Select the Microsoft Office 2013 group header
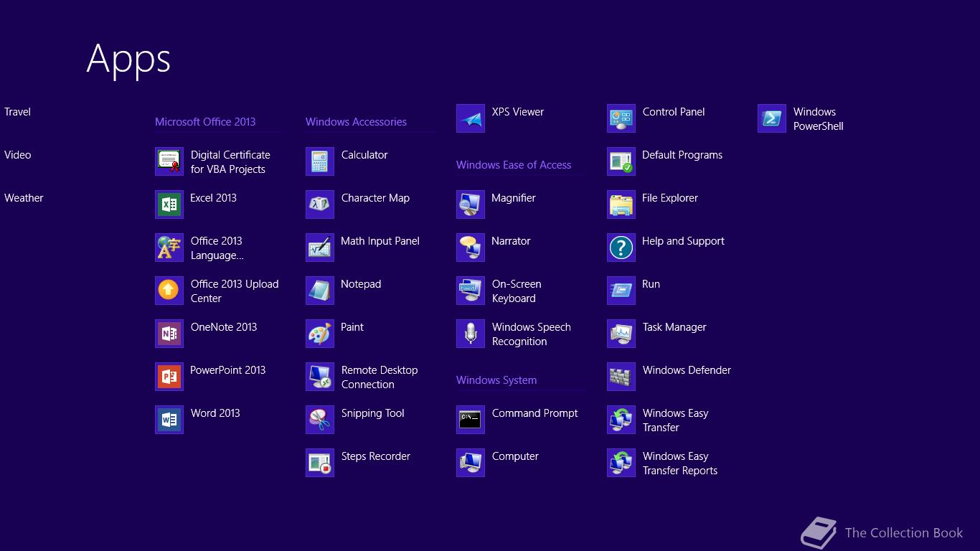The width and height of the screenshot is (980, 551). coord(205,122)
